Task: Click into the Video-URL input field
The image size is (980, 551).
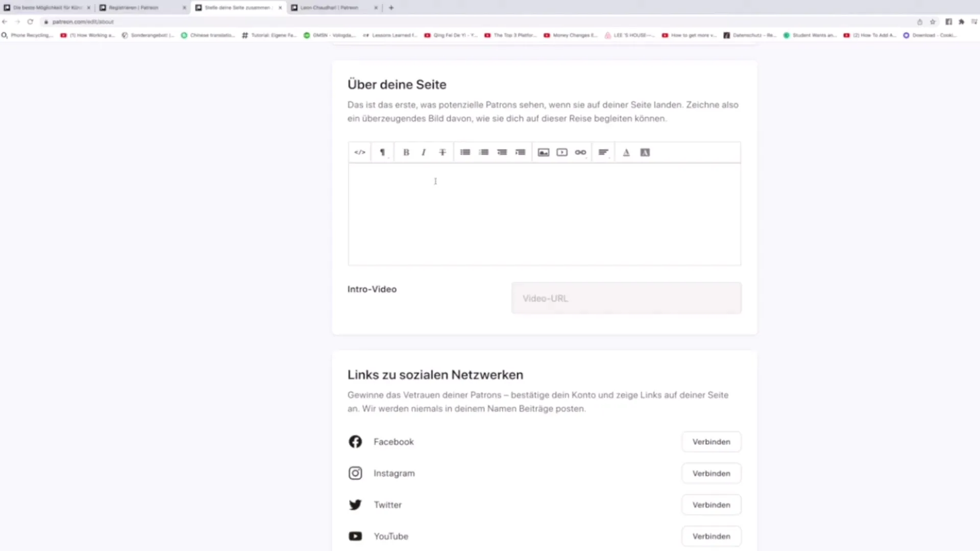Action: coord(626,298)
